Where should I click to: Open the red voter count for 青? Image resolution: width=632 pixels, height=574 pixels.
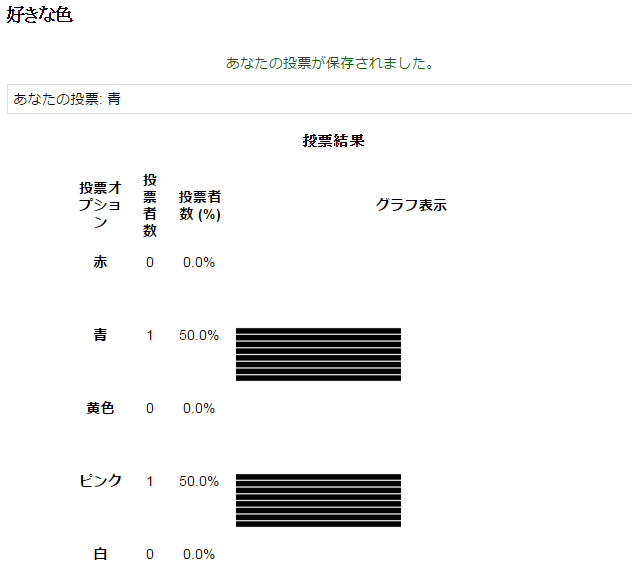(x=150, y=335)
